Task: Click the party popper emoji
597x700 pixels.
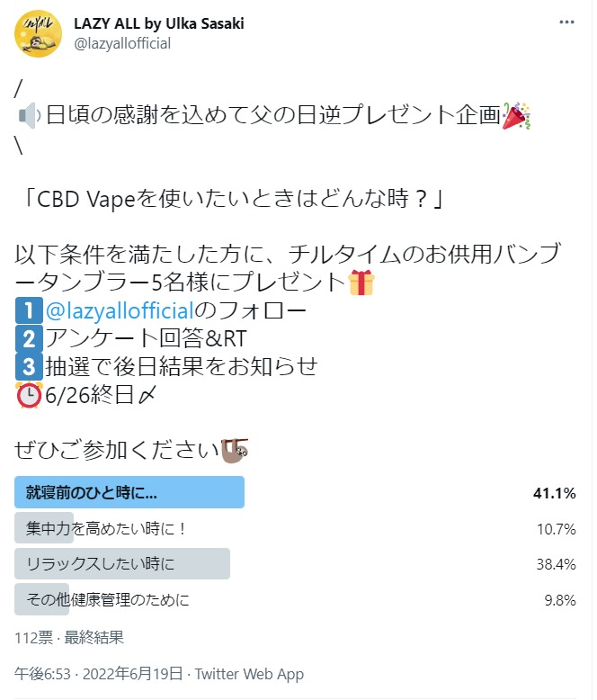Action: click(x=516, y=116)
